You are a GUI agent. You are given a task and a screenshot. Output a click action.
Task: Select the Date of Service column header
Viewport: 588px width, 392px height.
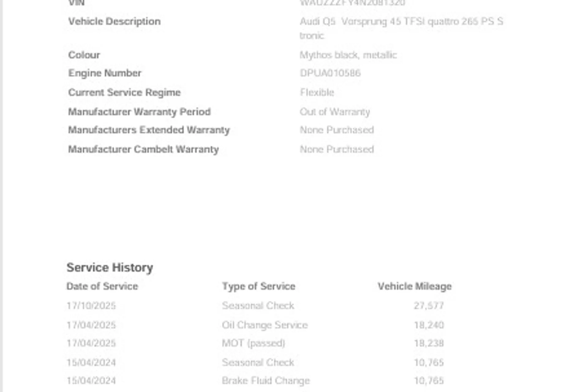tap(102, 286)
